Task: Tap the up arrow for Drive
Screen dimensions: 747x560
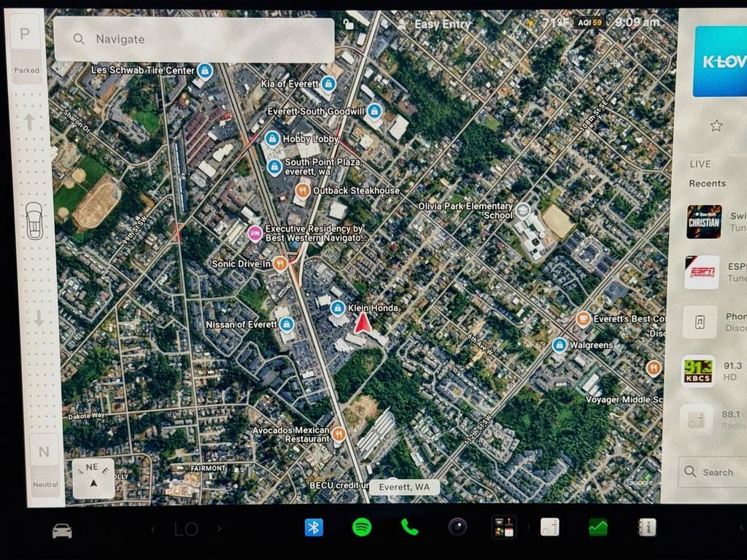Action: (29, 122)
